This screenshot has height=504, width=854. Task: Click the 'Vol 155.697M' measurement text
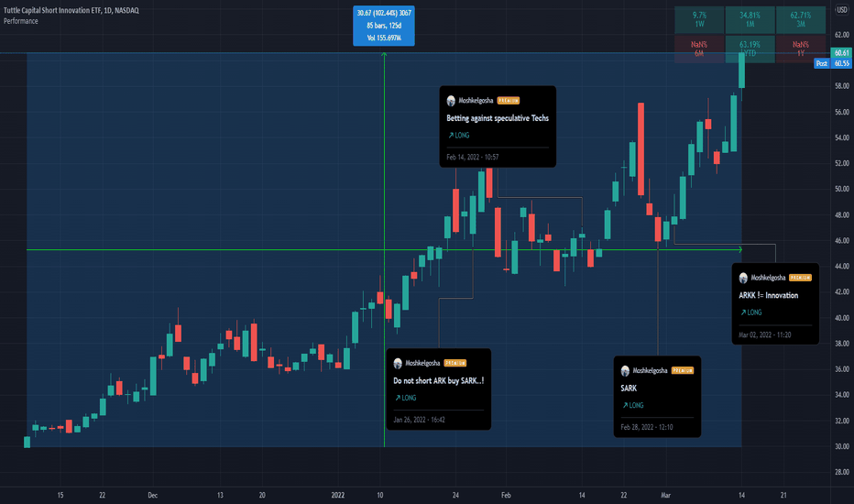[x=384, y=38]
